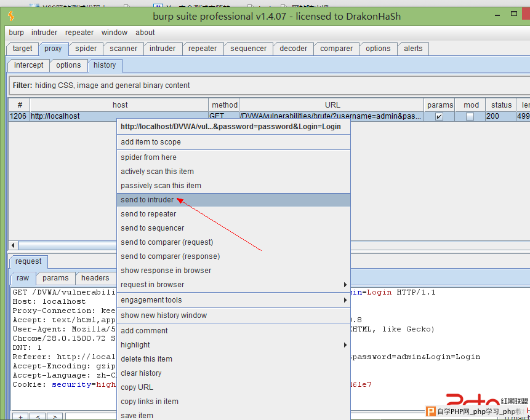
Task: Select the proxy intercept sub-tab
Action: pos(29,65)
